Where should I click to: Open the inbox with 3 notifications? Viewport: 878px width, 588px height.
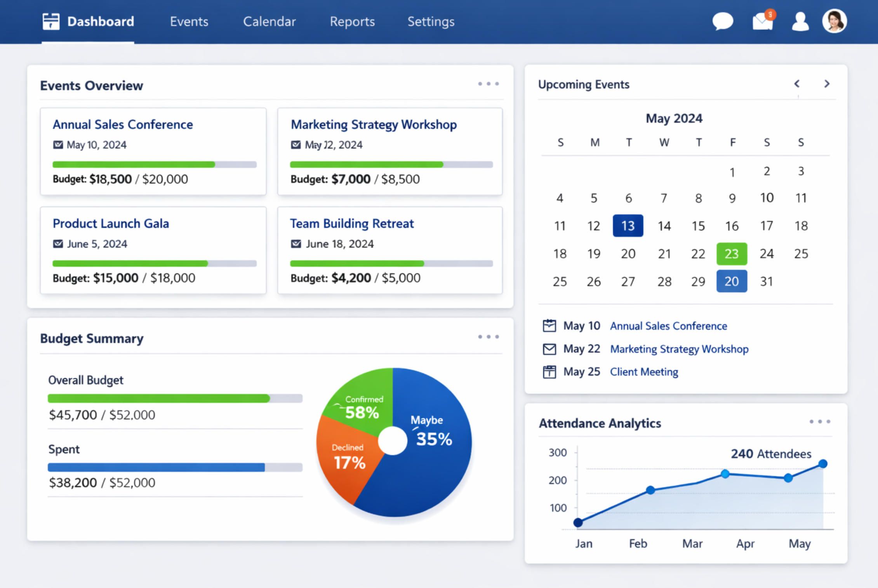[762, 23]
